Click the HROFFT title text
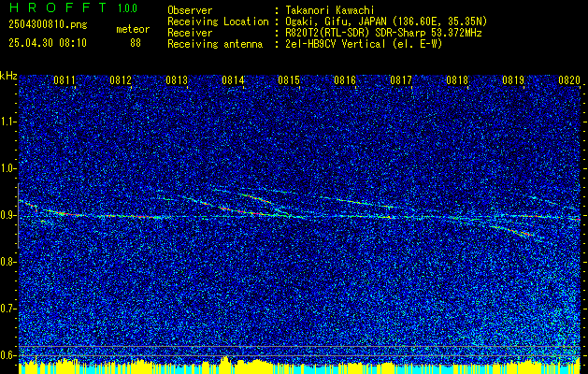588x374 pixels. coord(59,7)
